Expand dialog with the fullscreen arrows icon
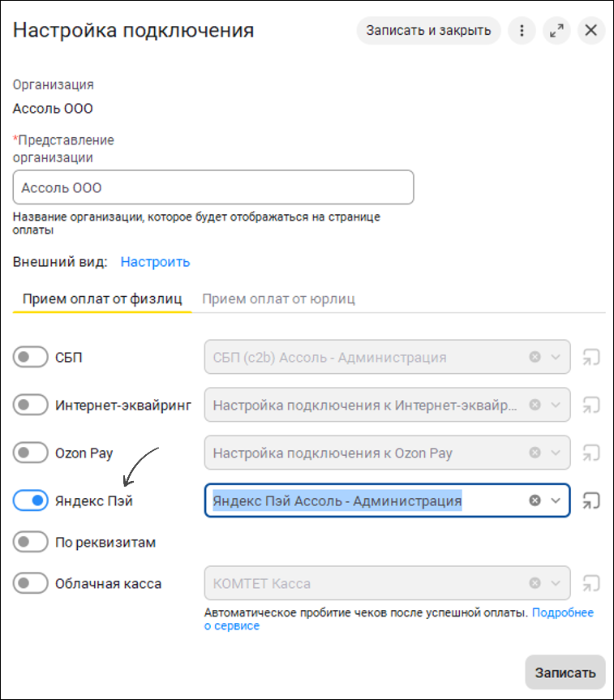Screen dimensions: 614x700 556,30
